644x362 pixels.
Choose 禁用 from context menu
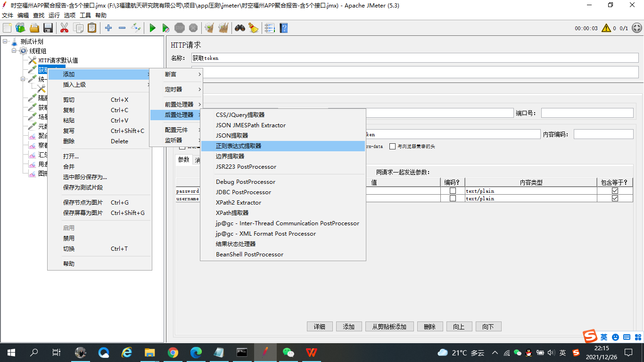coord(99,239)
